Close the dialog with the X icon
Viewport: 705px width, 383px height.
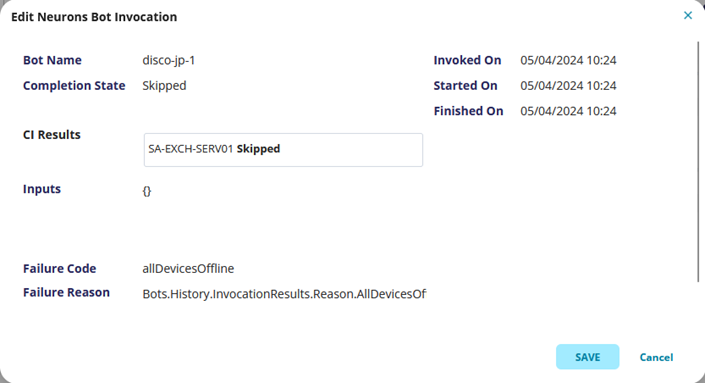pyautogui.click(x=688, y=16)
